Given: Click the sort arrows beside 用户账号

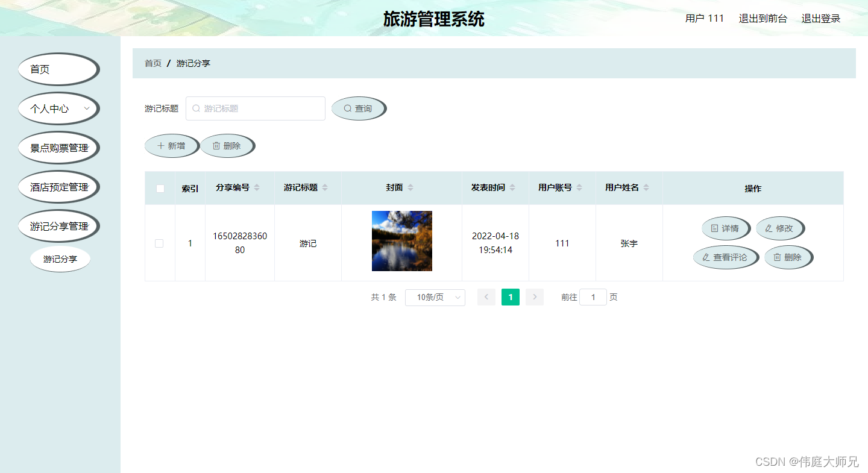Looking at the screenshot, I should point(579,188).
